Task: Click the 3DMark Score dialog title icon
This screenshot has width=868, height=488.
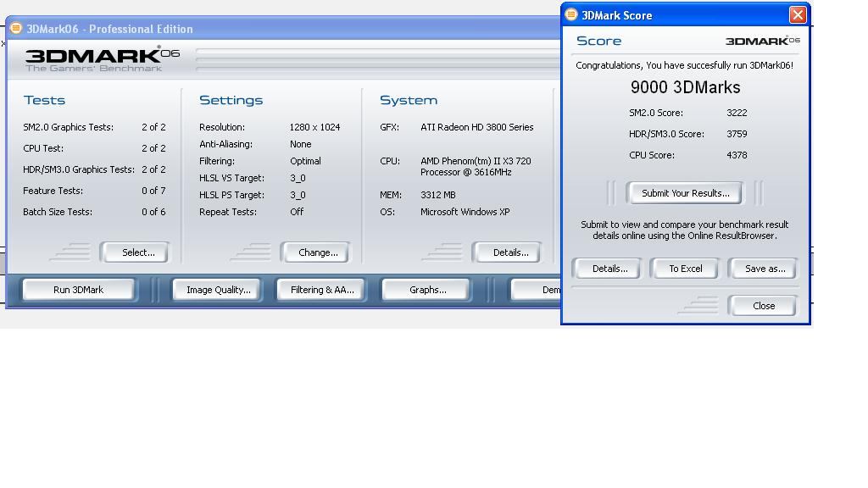Action: tap(571, 15)
